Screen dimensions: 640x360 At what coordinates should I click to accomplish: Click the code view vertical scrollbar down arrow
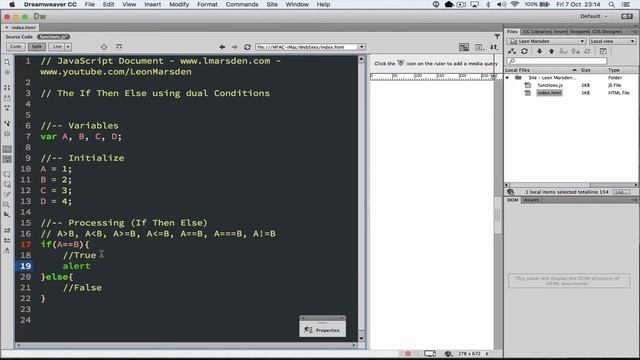pyautogui.click(x=361, y=338)
